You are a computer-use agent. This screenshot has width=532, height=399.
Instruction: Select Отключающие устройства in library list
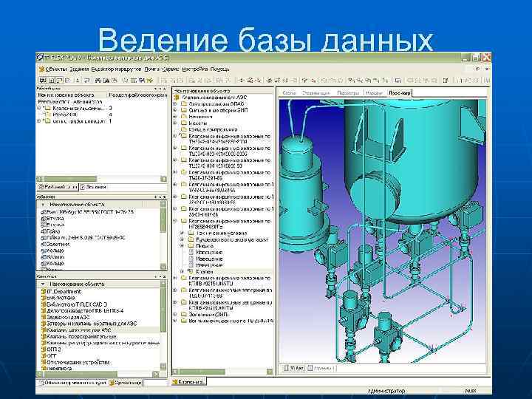(x=78, y=362)
